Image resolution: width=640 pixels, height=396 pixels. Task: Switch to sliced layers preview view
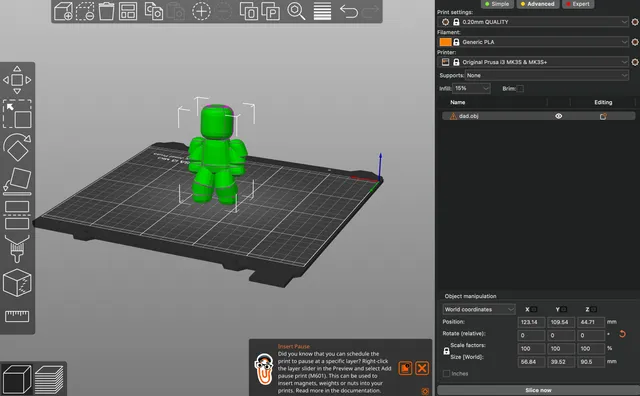49,379
